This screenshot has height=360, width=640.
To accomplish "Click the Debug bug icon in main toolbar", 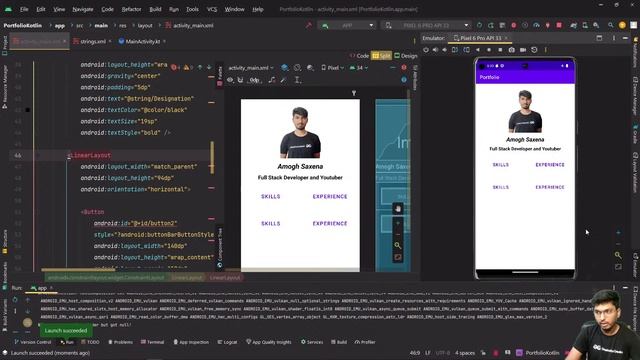I will point(513,25).
